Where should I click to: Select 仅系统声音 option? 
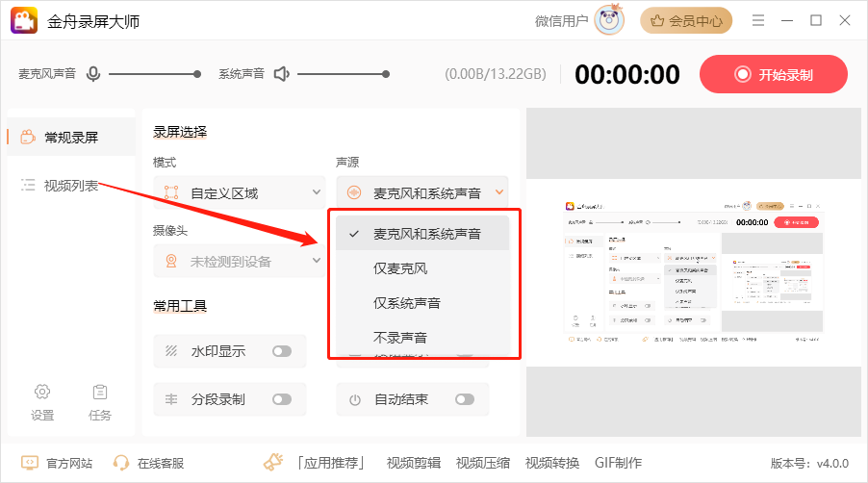tap(422, 303)
